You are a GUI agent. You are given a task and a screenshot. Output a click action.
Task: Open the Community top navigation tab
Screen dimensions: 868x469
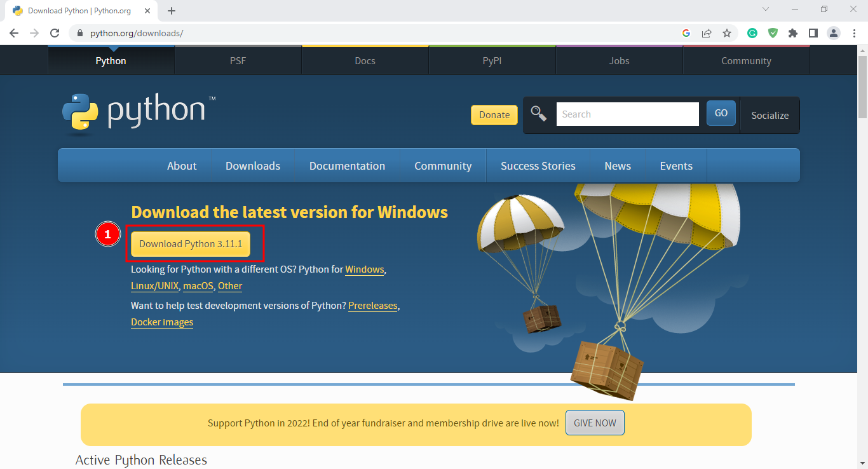click(747, 61)
